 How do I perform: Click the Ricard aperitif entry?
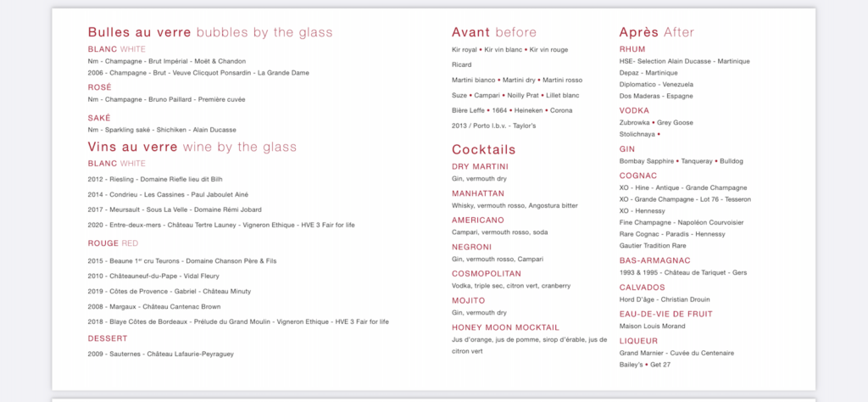(462, 64)
